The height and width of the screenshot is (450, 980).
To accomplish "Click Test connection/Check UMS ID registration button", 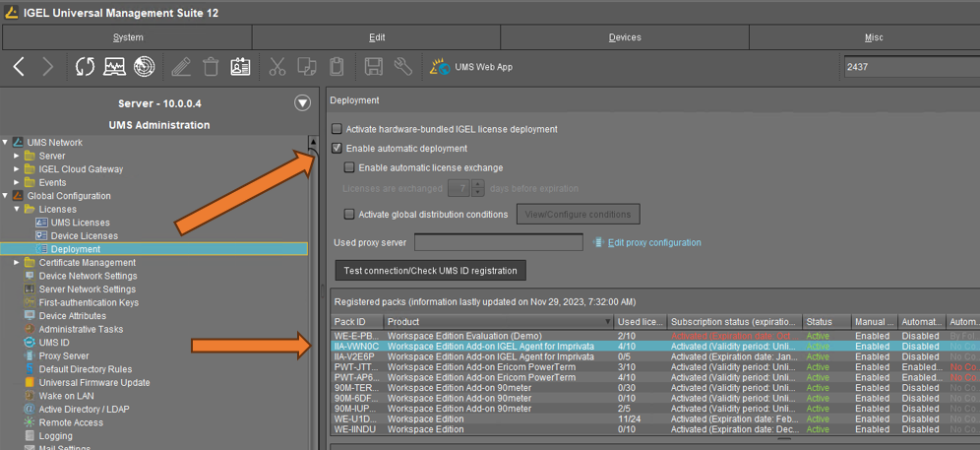I will 430,271.
